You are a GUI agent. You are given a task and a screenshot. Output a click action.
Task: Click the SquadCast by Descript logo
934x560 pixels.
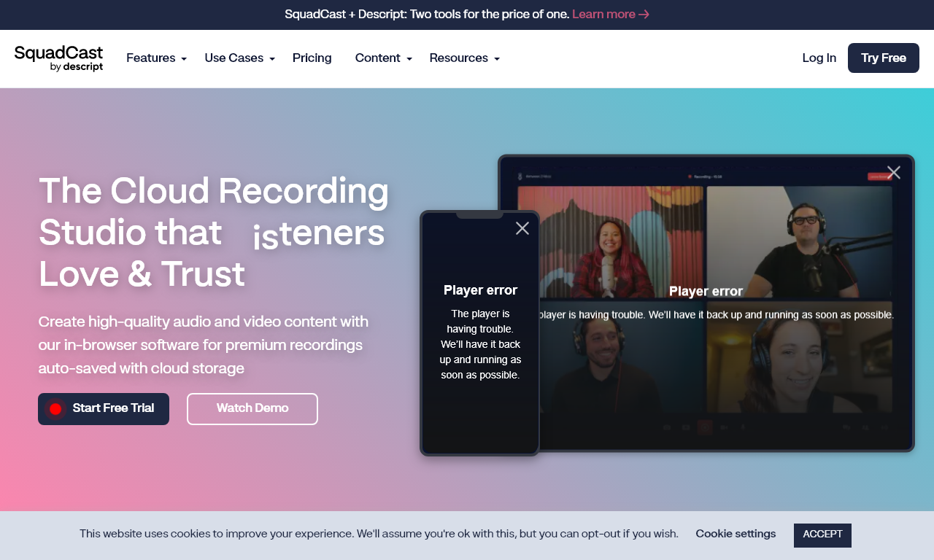click(x=58, y=58)
